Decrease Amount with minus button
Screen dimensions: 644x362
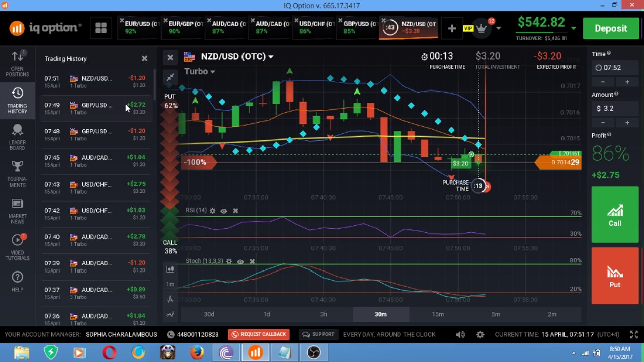click(x=603, y=123)
